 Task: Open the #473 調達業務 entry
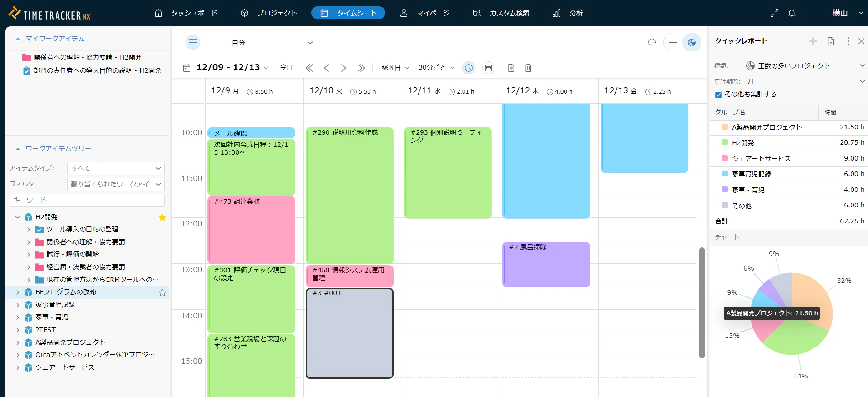(251, 230)
